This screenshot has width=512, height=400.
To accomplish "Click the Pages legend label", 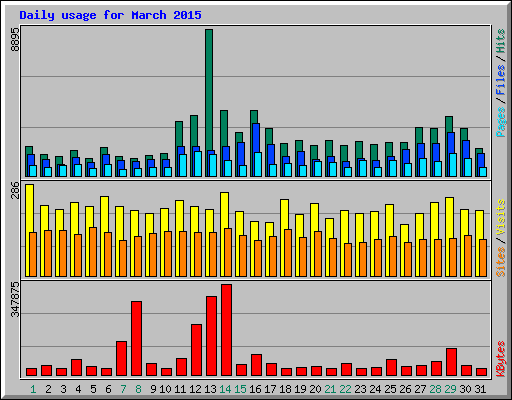I will pos(501,122).
